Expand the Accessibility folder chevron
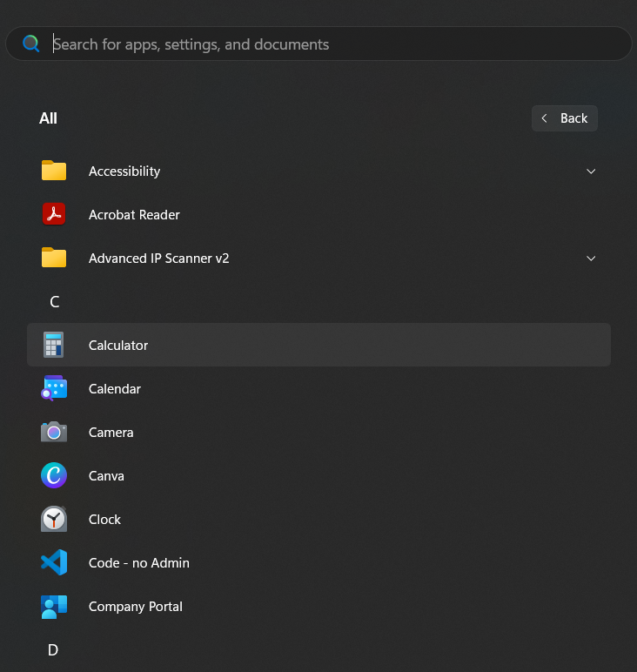637x672 pixels. coord(591,171)
